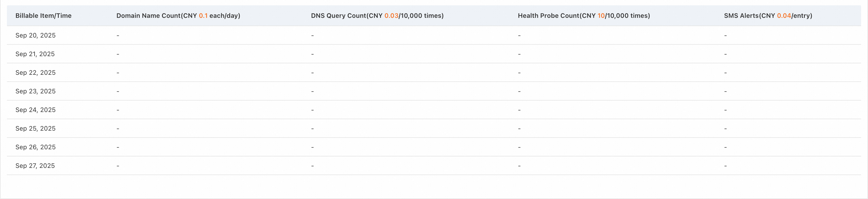Click the SMS Alerts value for Sep 26

click(x=725, y=147)
